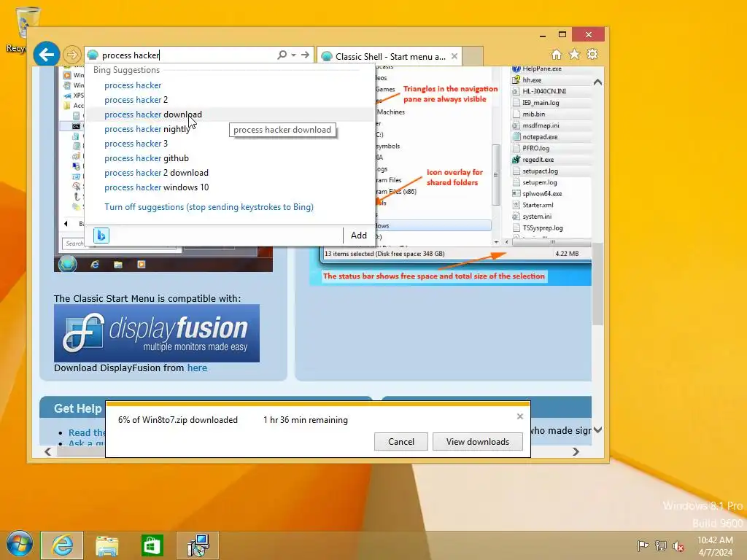Minimize the Internet Explorer window
Image resolution: width=747 pixels, height=560 pixels.
click(x=543, y=35)
